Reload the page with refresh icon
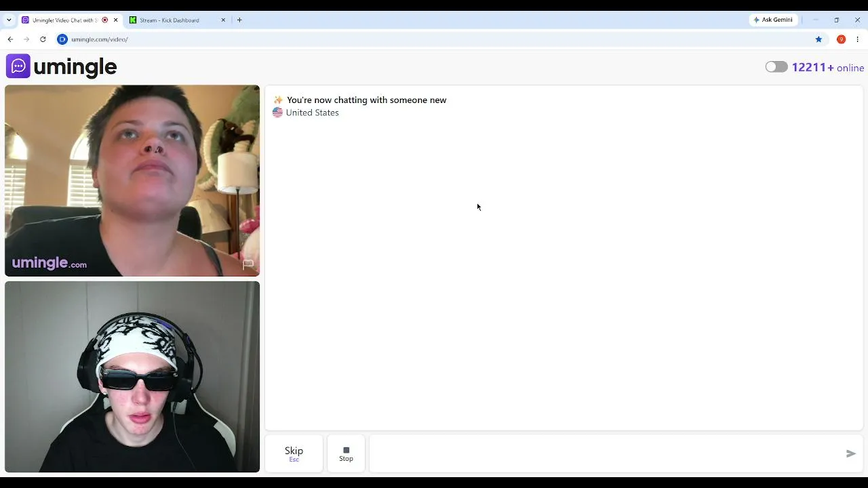The width and height of the screenshot is (868, 488). (43, 39)
